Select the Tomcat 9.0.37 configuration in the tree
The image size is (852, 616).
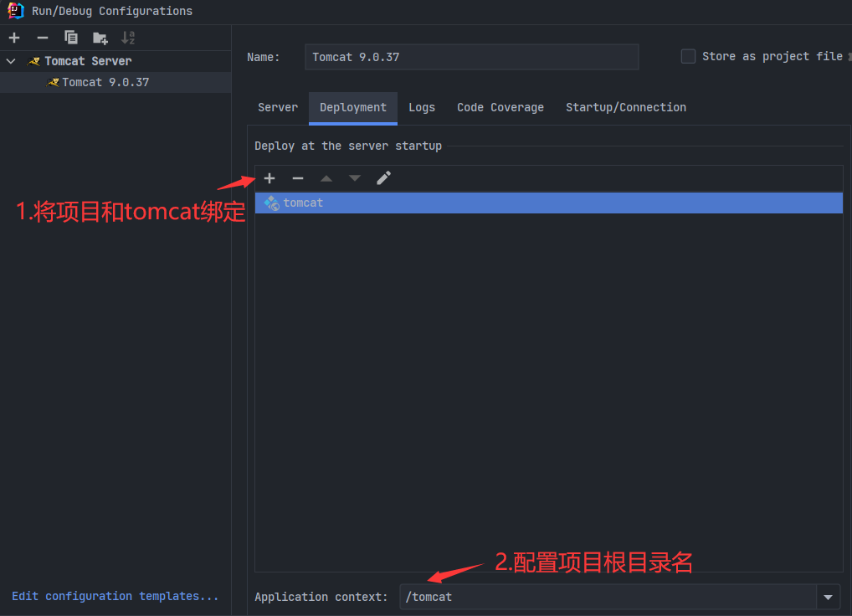115,83
